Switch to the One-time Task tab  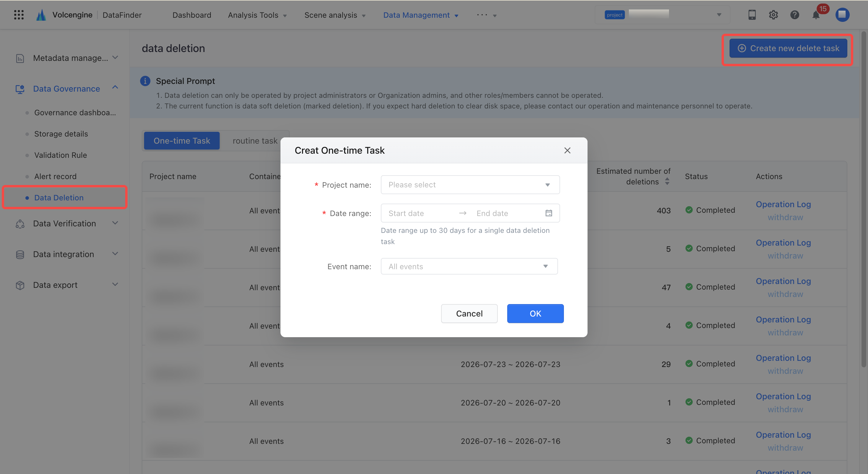click(x=182, y=141)
